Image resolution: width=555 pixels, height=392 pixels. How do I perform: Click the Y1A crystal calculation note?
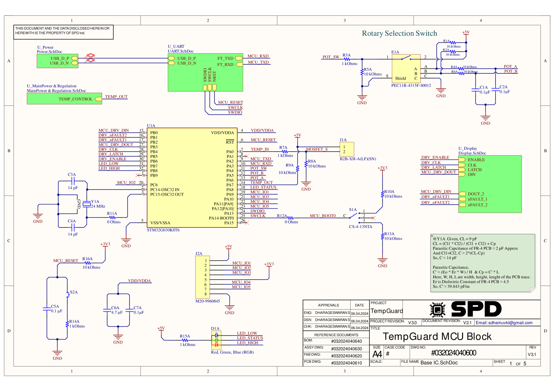(483, 263)
